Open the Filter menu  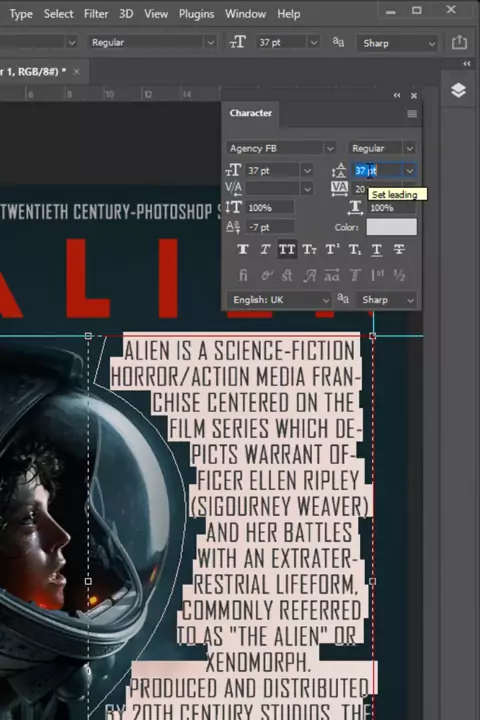[96, 14]
